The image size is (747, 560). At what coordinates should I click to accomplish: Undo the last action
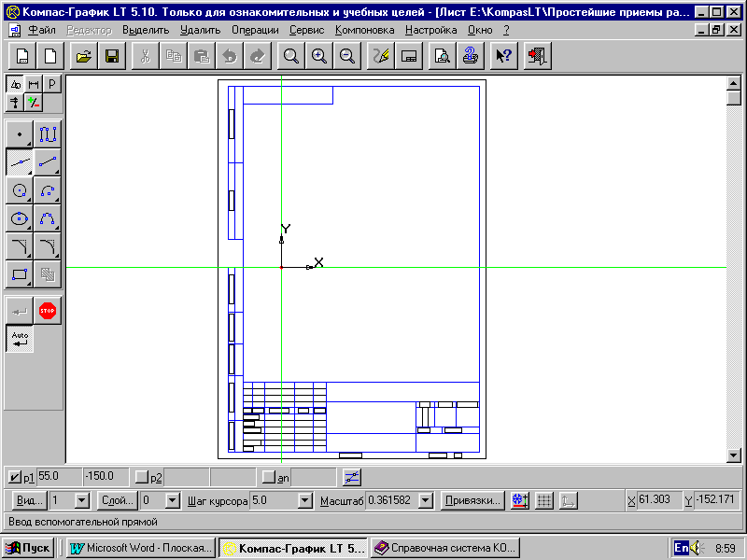click(x=230, y=56)
